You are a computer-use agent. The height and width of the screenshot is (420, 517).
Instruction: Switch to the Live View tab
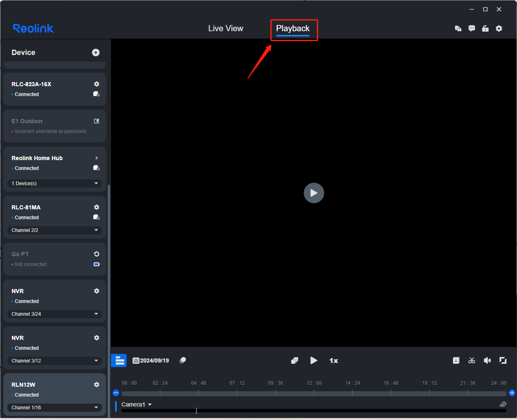(226, 28)
